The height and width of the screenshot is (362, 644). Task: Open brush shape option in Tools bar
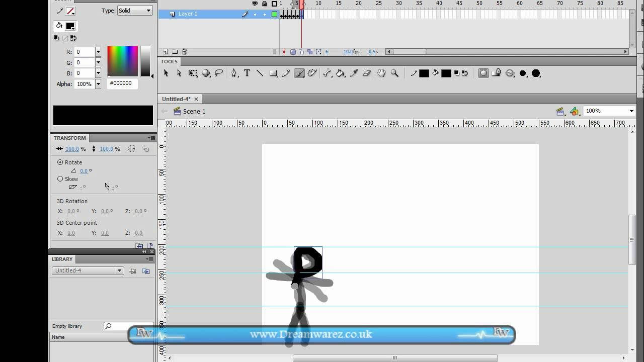(x=536, y=73)
